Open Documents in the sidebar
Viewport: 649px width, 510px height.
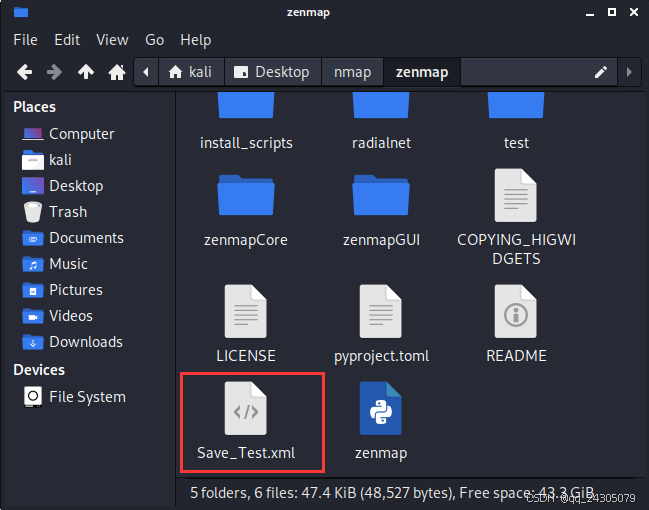click(x=73, y=238)
